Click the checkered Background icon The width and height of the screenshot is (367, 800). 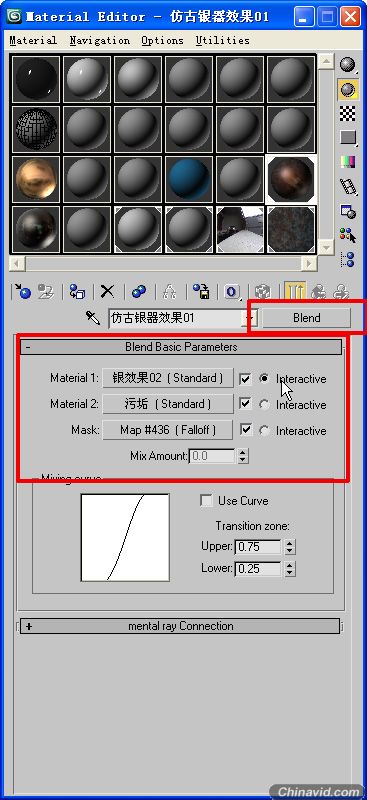pyautogui.click(x=348, y=113)
